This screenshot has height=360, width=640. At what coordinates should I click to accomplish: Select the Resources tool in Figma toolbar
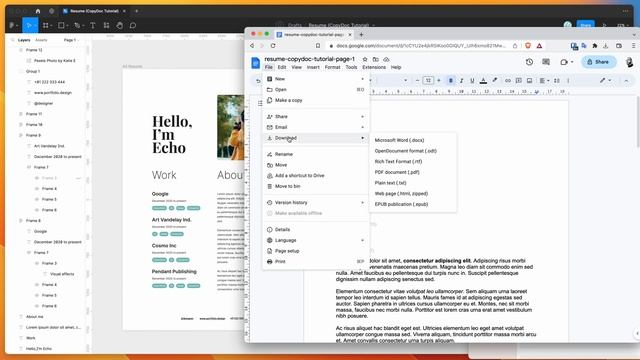point(106,25)
